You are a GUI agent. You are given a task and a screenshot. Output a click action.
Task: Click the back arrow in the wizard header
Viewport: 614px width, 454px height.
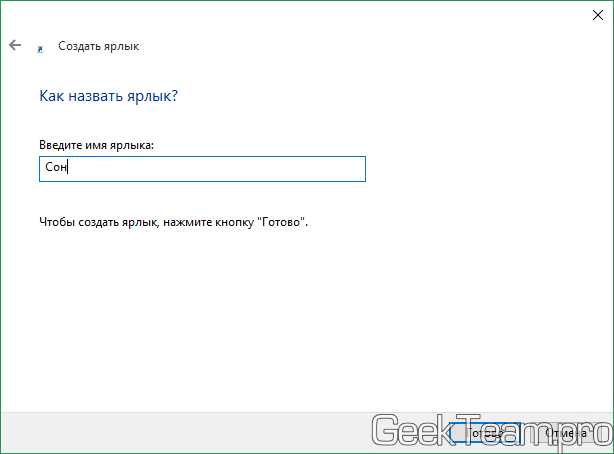click(x=15, y=46)
